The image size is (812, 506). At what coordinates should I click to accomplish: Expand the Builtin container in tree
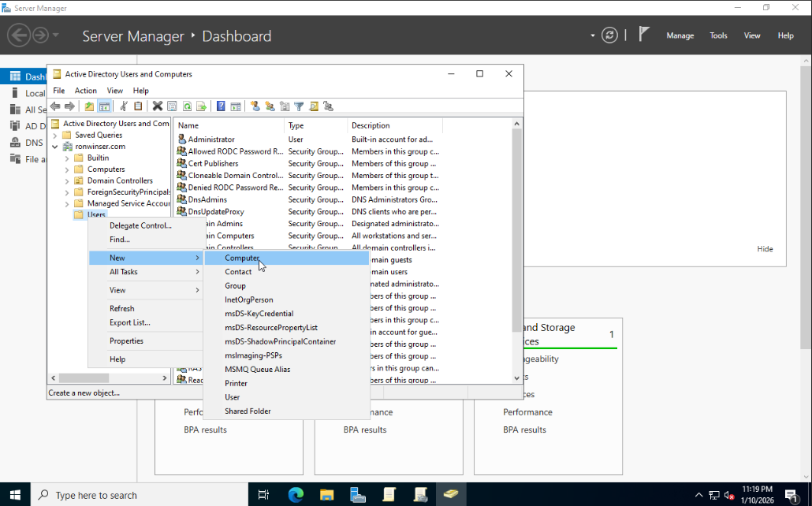67,158
